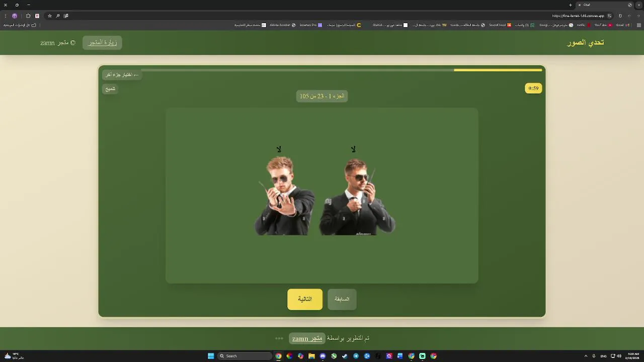The image size is (644, 362).
Task: Select the right agent image holding radio
Action: 357,196
